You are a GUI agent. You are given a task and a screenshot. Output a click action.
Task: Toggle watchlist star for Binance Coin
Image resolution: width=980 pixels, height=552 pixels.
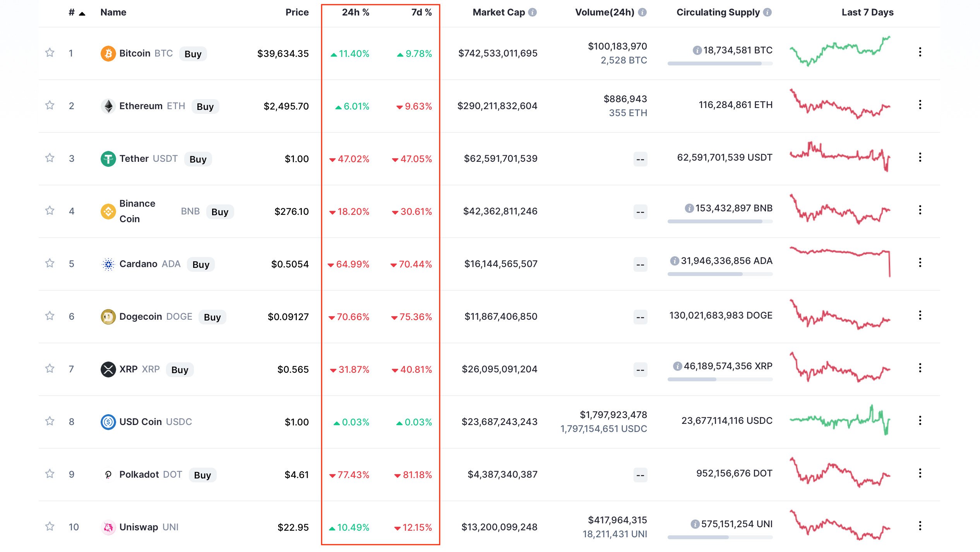click(x=50, y=210)
